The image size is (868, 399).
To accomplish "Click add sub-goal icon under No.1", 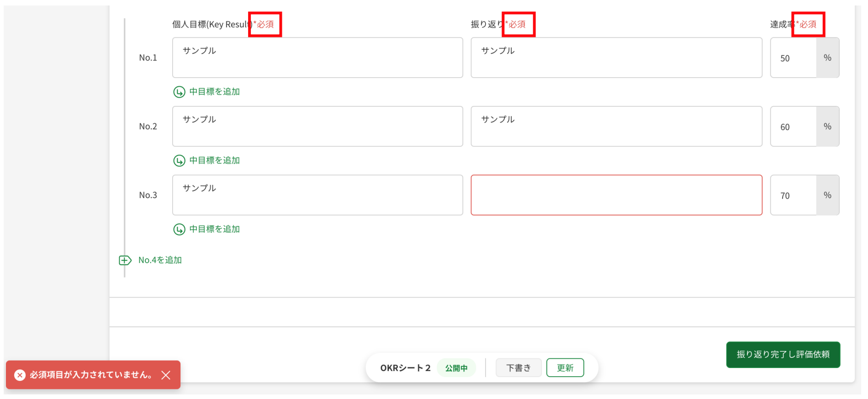I will pos(179,92).
